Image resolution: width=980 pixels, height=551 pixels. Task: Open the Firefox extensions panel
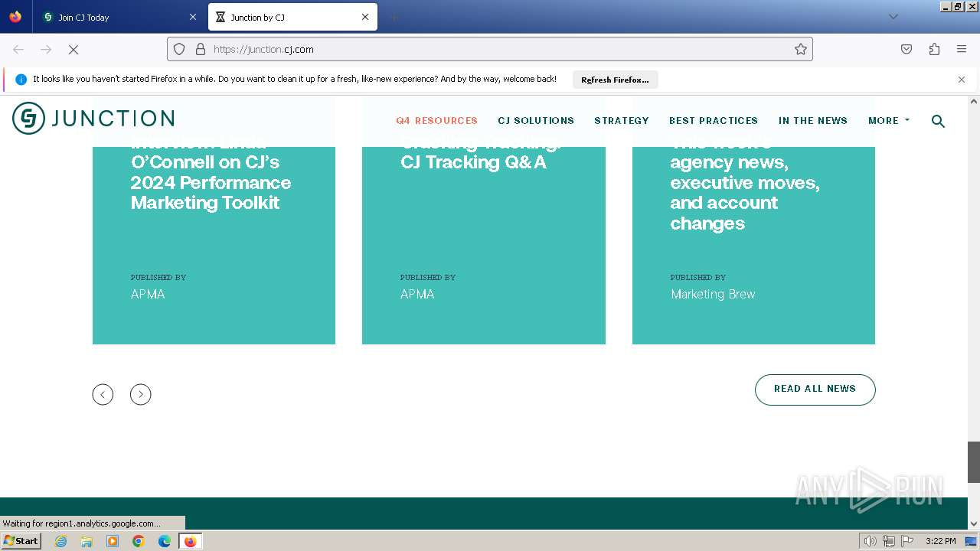coord(934,49)
